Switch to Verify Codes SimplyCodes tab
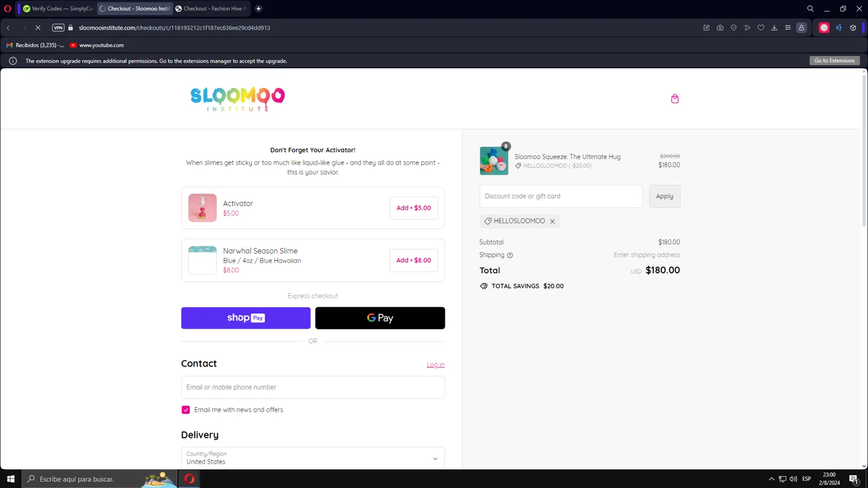Image resolution: width=868 pixels, height=488 pixels. point(58,9)
